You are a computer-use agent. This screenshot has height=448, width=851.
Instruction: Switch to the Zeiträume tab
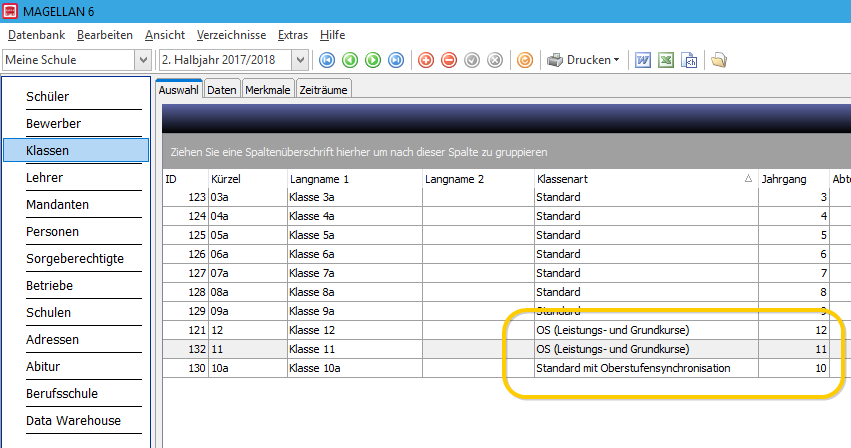coord(323,90)
